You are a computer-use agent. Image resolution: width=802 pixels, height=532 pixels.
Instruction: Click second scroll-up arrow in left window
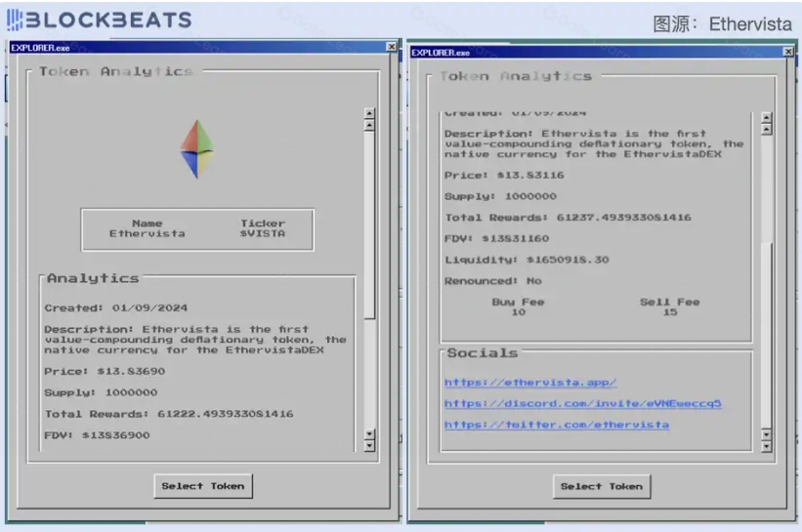[x=369, y=125]
